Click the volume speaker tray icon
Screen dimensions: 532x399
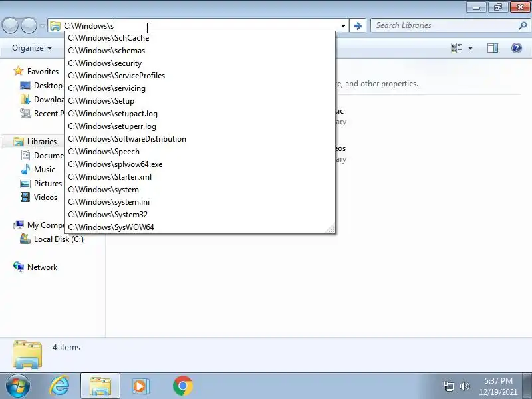(464, 386)
